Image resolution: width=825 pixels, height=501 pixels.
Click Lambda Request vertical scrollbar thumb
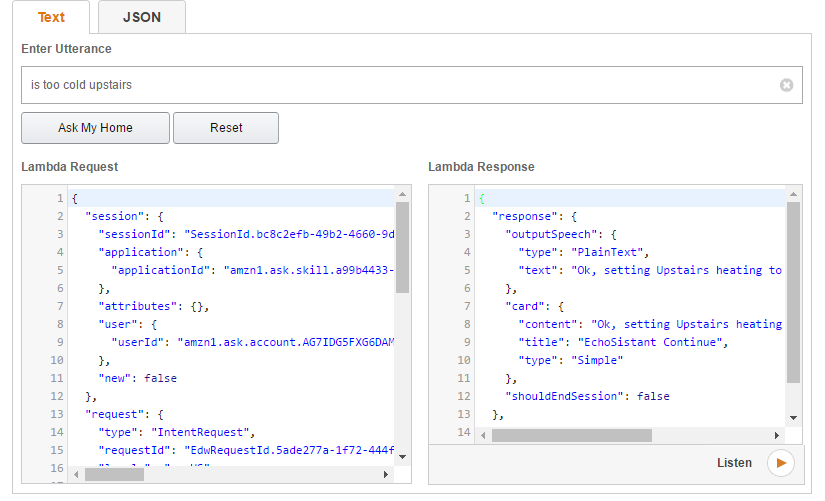click(x=403, y=247)
